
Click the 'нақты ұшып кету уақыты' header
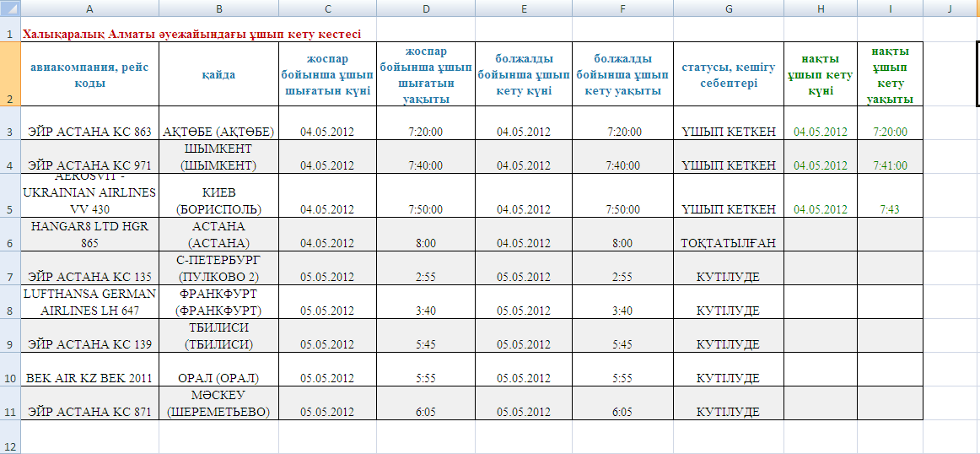pos(890,73)
